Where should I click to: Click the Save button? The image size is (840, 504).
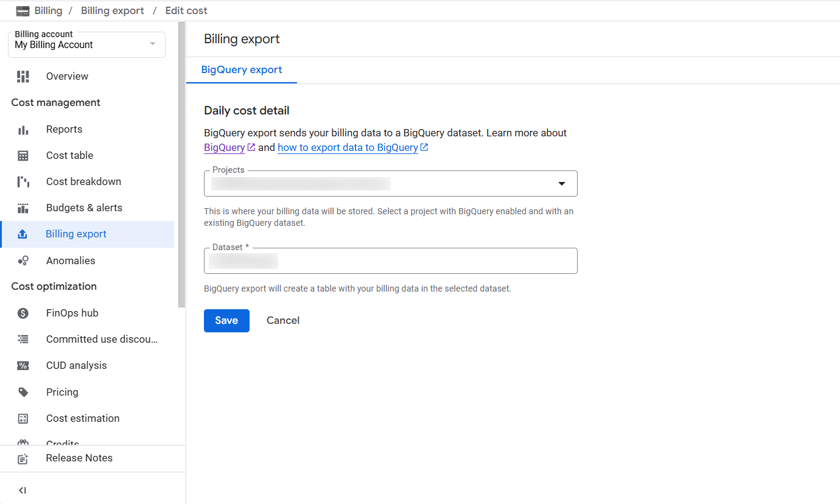226,321
